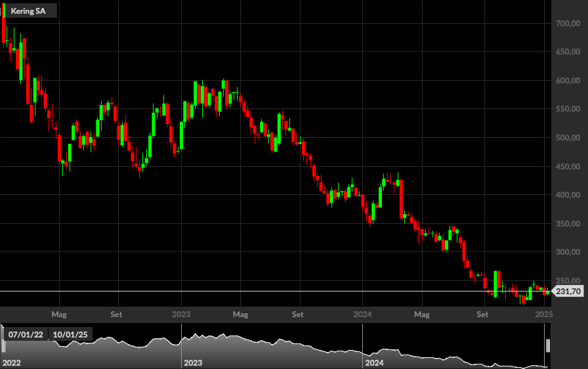The height and width of the screenshot is (369, 588).
Task: Select the 07/01/22 start date field
Action: [x=26, y=334]
